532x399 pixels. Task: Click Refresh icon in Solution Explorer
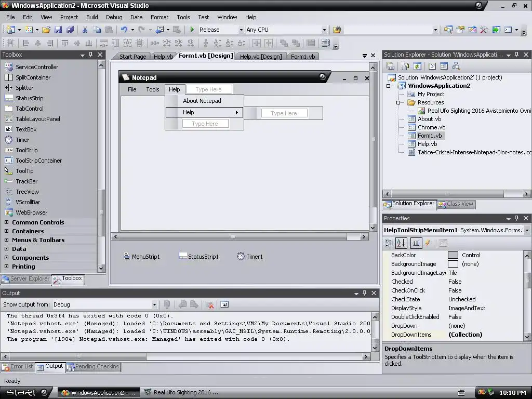coord(417,66)
